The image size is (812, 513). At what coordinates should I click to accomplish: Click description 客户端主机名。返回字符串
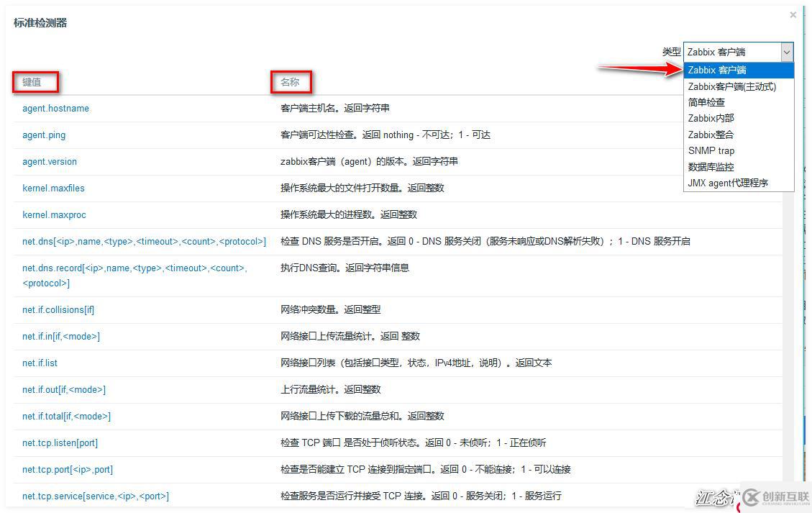tap(335, 109)
